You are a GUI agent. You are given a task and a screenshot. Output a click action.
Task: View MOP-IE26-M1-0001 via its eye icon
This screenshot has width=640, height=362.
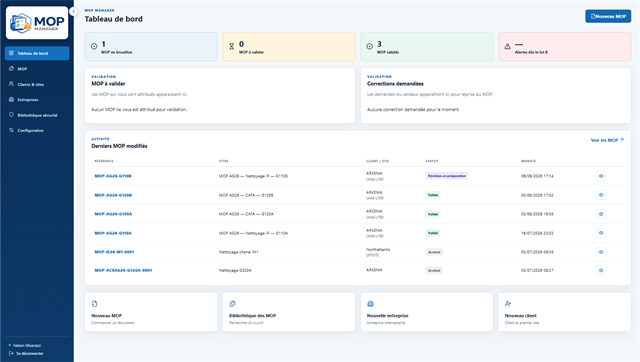point(601,252)
